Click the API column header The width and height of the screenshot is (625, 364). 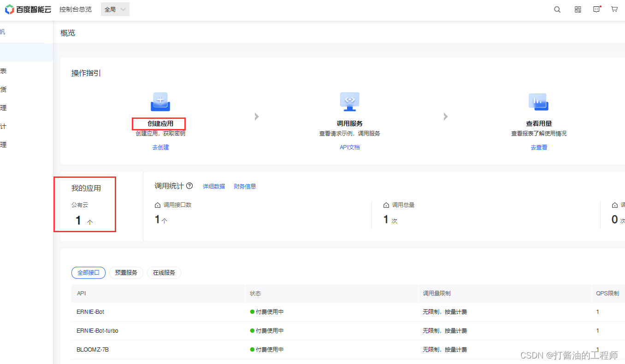click(x=81, y=294)
